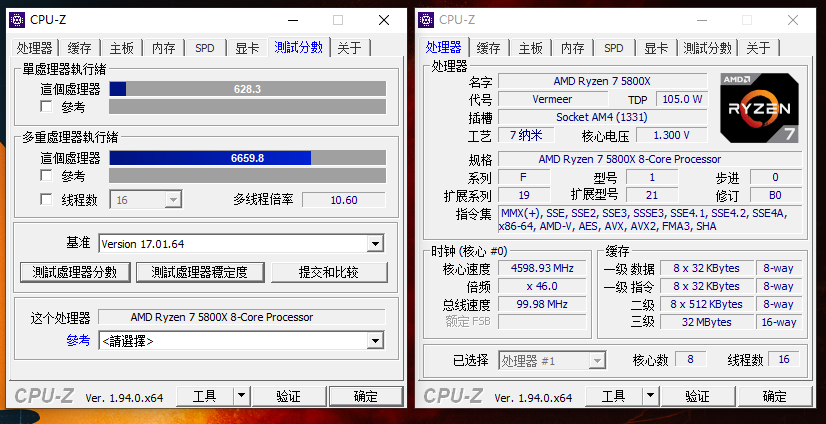This screenshot has height=424, width=826.
Task: Click the 扩展系列 value 19
Action: [524, 195]
